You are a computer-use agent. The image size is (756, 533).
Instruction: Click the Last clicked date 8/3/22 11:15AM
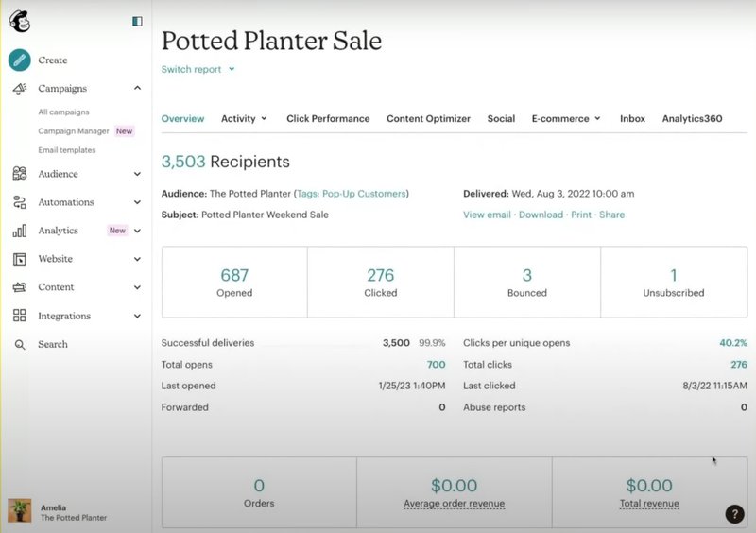(715, 386)
